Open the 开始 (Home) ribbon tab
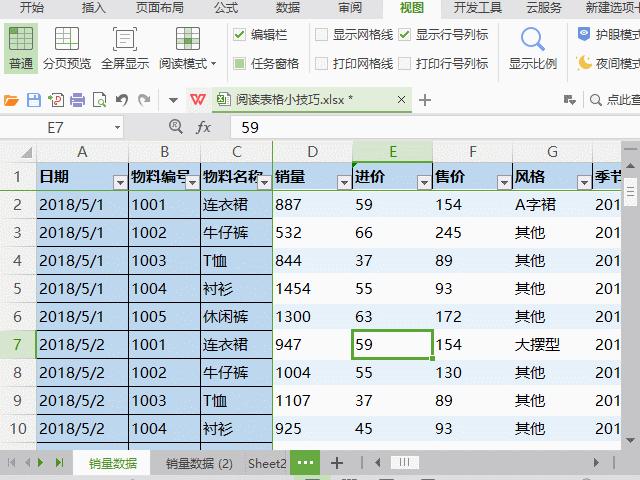 pyautogui.click(x=31, y=8)
